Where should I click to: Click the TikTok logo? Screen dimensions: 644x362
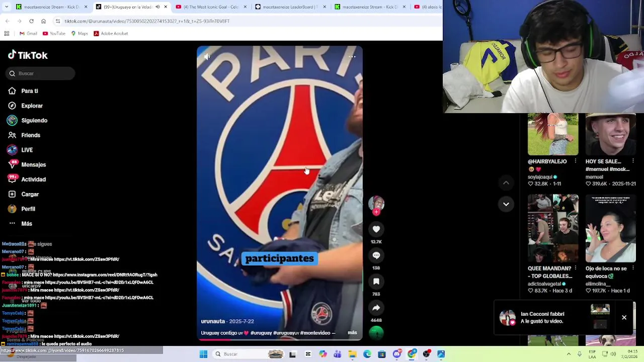[x=28, y=55]
